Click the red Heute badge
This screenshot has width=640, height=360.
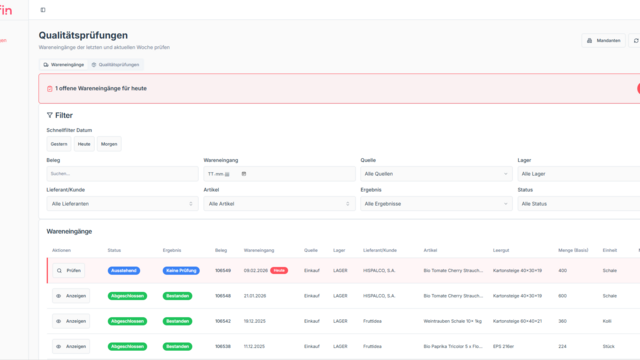(x=279, y=271)
